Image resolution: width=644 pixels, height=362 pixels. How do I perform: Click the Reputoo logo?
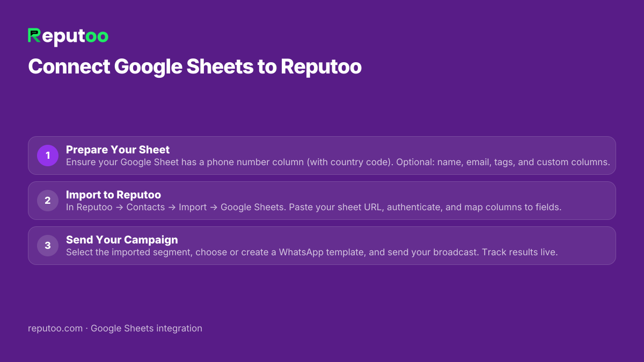pos(68,36)
